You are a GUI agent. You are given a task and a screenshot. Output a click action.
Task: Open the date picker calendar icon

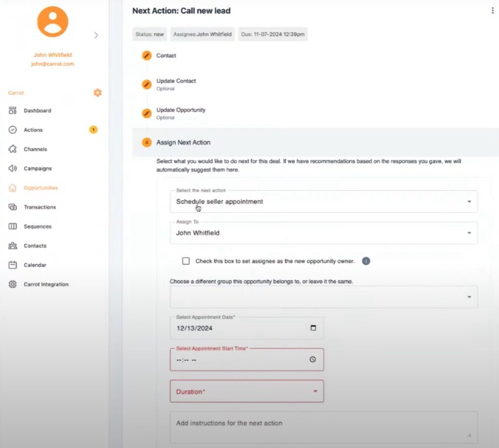(313, 328)
